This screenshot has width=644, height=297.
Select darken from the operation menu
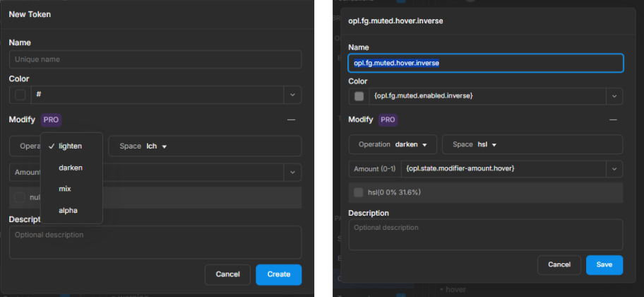(x=70, y=168)
